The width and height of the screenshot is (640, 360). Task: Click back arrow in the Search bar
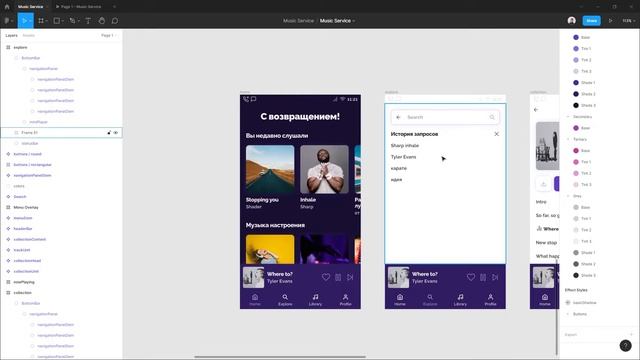(x=398, y=117)
